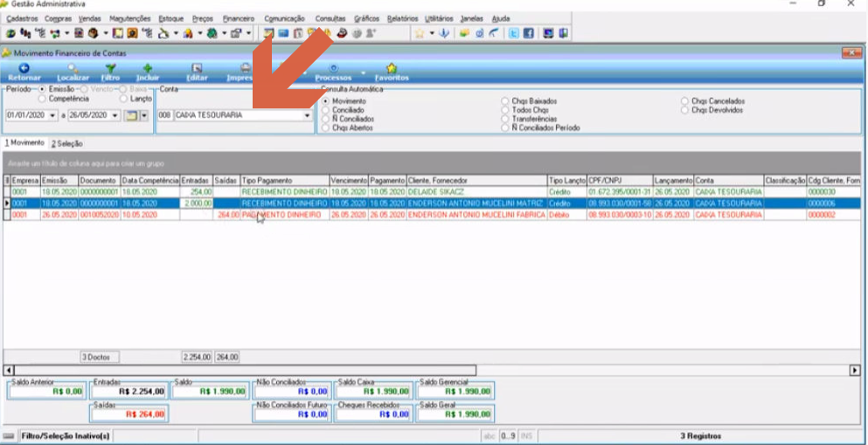Click the Vencimento column header
Screen dimensions: 868x445
coord(349,180)
